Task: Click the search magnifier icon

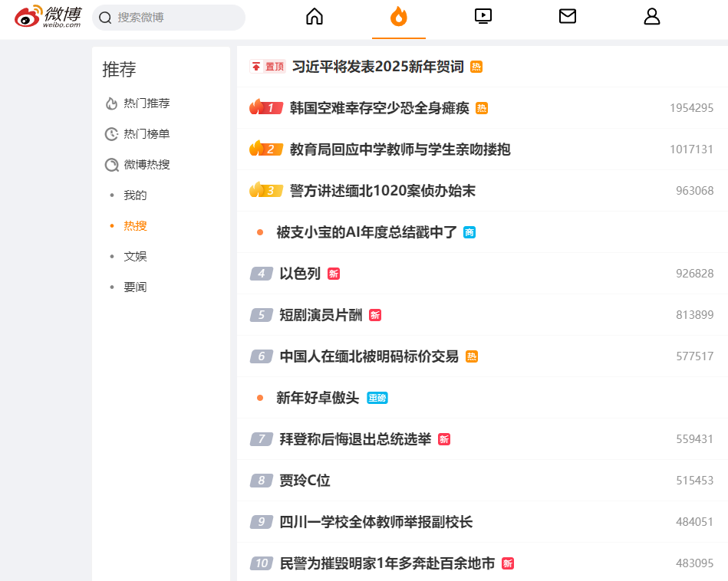Action: pos(105,18)
